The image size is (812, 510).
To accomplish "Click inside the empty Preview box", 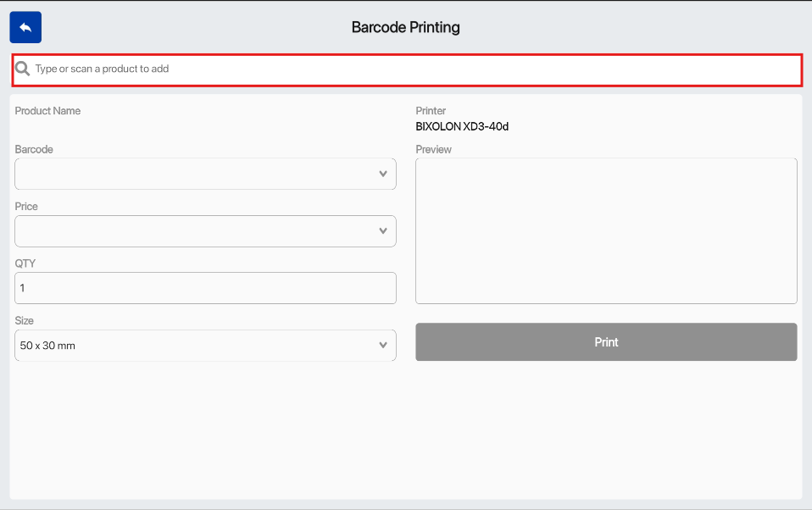I will pyautogui.click(x=606, y=230).
